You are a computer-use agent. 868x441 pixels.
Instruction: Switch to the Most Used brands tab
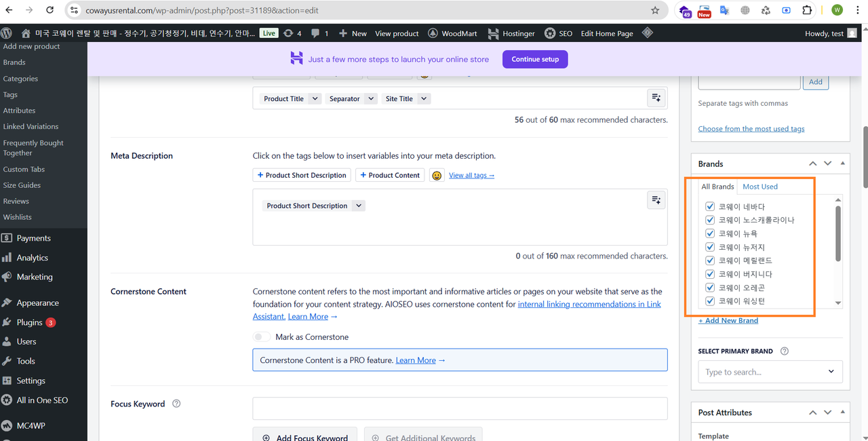click(760, 187)
